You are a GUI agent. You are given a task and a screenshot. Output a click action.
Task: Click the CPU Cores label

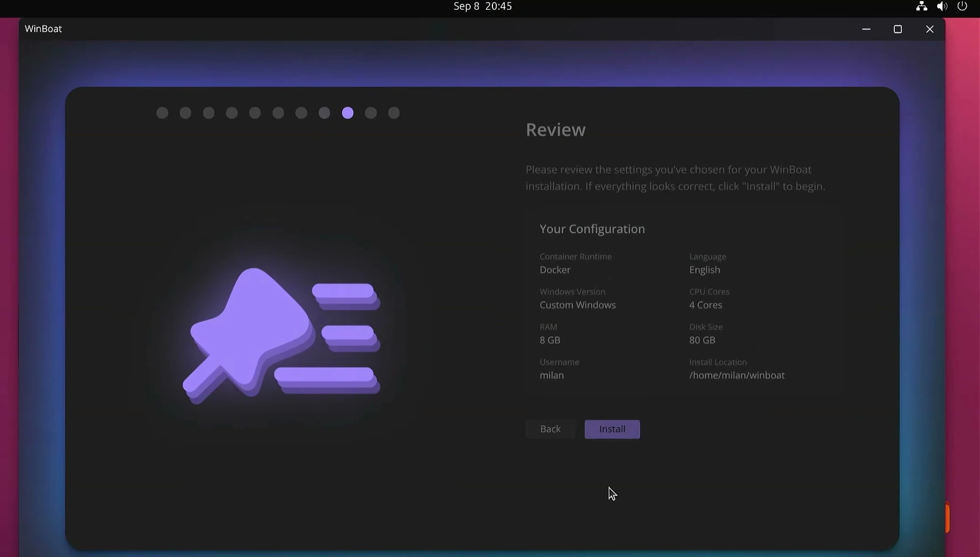(x=709, y=292)
